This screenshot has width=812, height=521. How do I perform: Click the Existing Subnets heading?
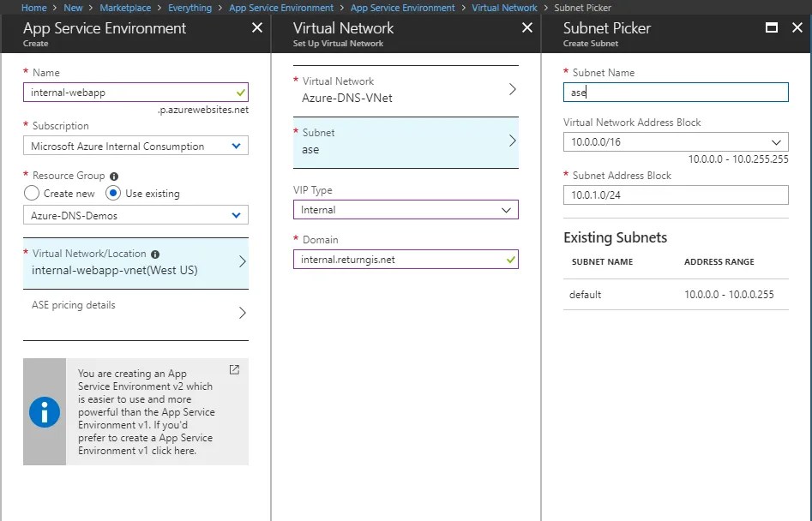tap(615, 237)
